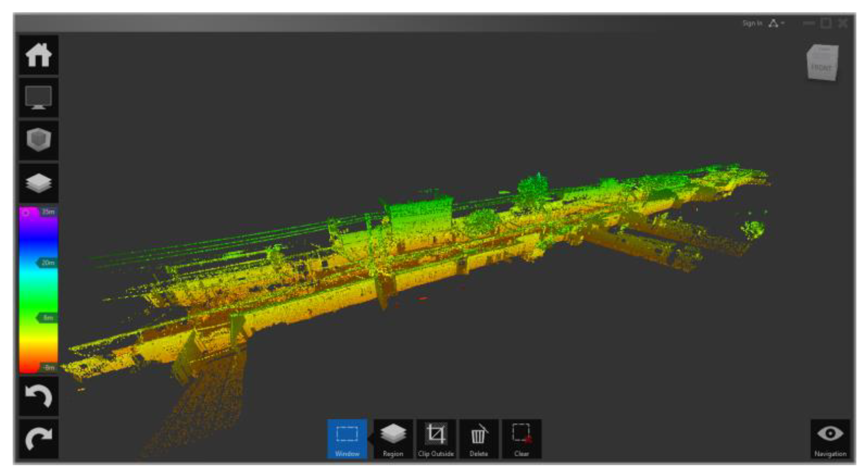Open the Navigation eye menu

(x=830, y=439)
